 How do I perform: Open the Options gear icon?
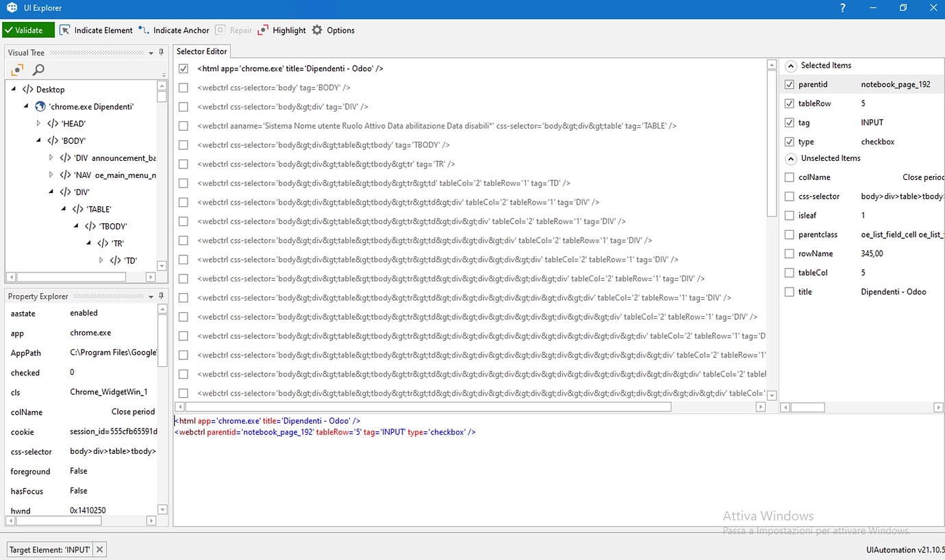(x=335, y=30)
